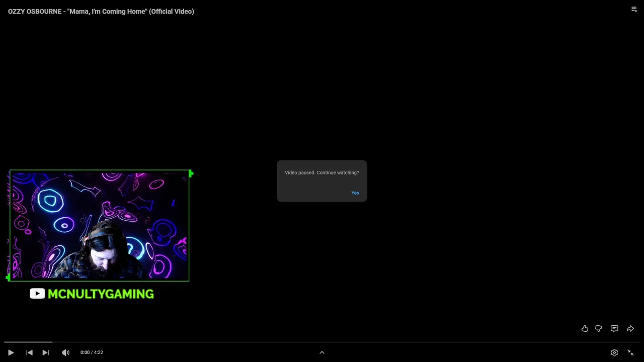Click the webcam overlay thumbnail

pyautogui.click(x=99, y=225)
